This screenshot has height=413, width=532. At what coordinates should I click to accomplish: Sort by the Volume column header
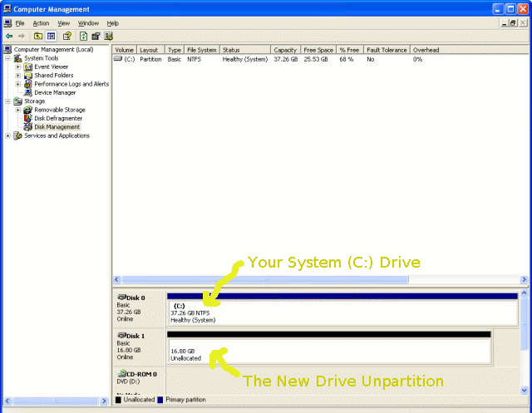(125, 50)
